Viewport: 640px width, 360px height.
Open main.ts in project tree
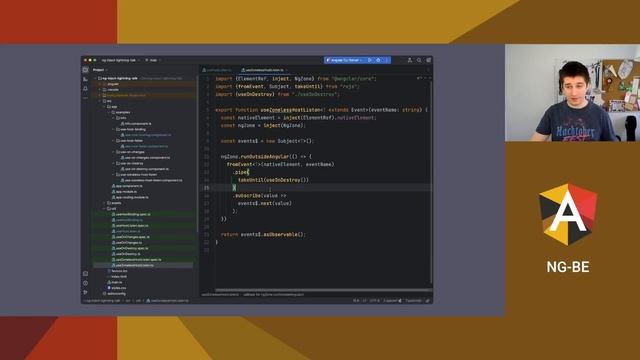[x=116, y=282]
